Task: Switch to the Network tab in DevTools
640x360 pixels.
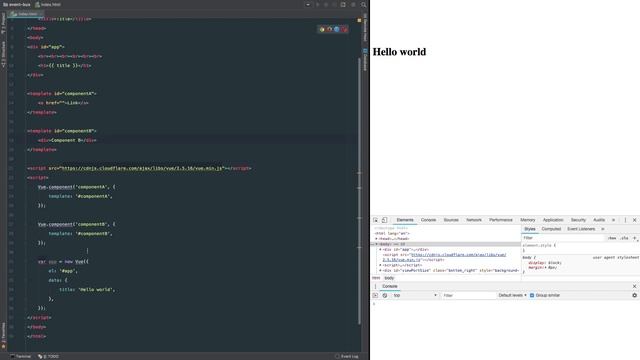Action: tap(474, 220)
